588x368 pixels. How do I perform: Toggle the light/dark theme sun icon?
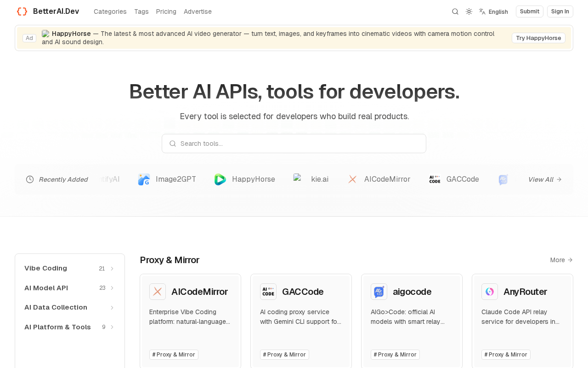(x=469, y=11)
